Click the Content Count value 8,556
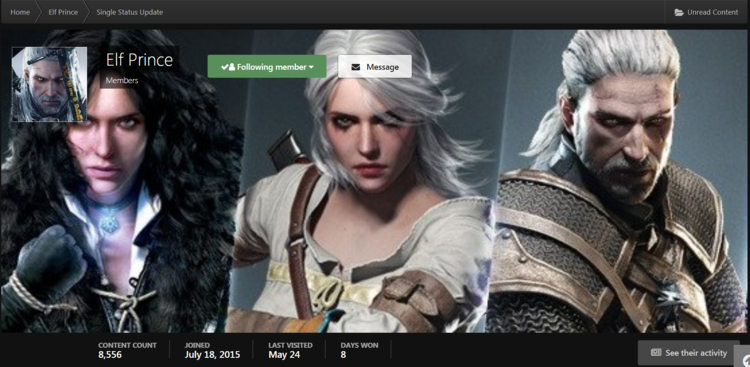 tap(110, 355)
